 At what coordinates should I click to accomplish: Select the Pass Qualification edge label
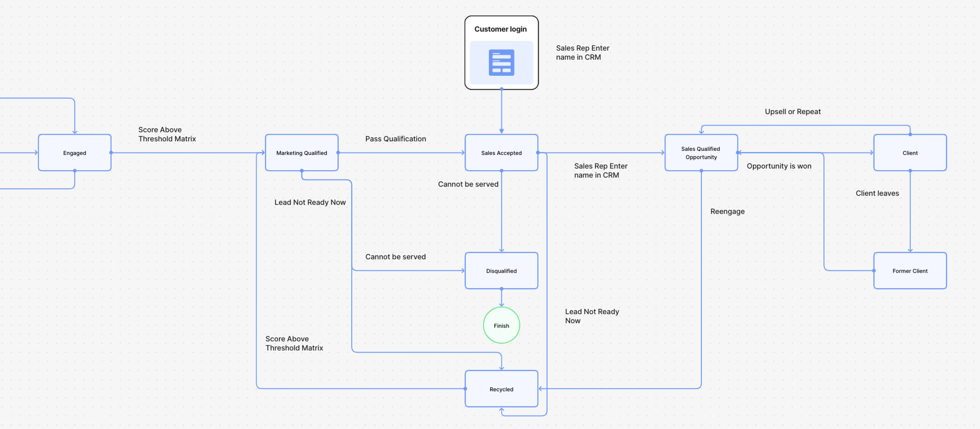click(395, 139)
